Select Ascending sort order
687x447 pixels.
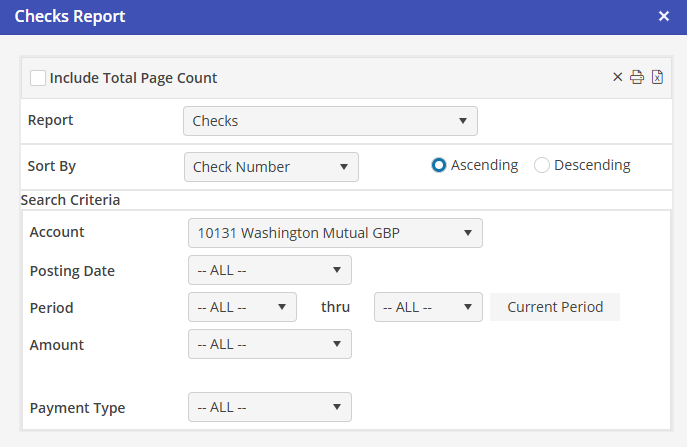(438, 165)
